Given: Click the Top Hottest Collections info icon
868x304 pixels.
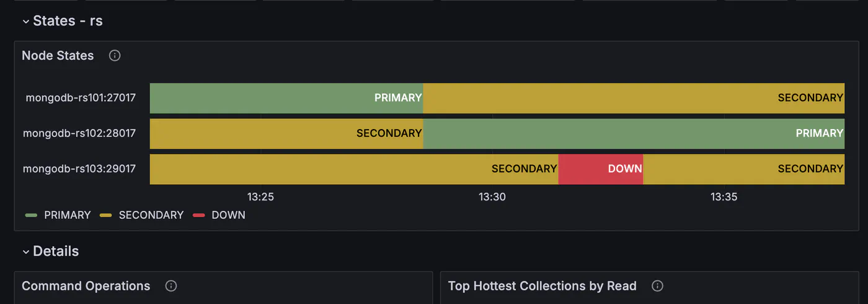Looking at the screenshot, I should (658, 286).
